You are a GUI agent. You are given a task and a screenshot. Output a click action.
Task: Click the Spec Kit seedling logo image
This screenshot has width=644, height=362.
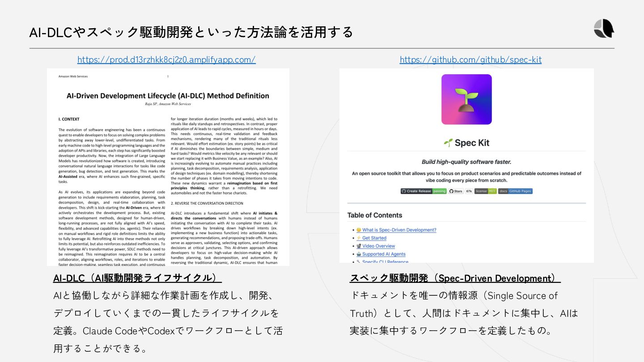pyautogui.click(x=466, y=99)
